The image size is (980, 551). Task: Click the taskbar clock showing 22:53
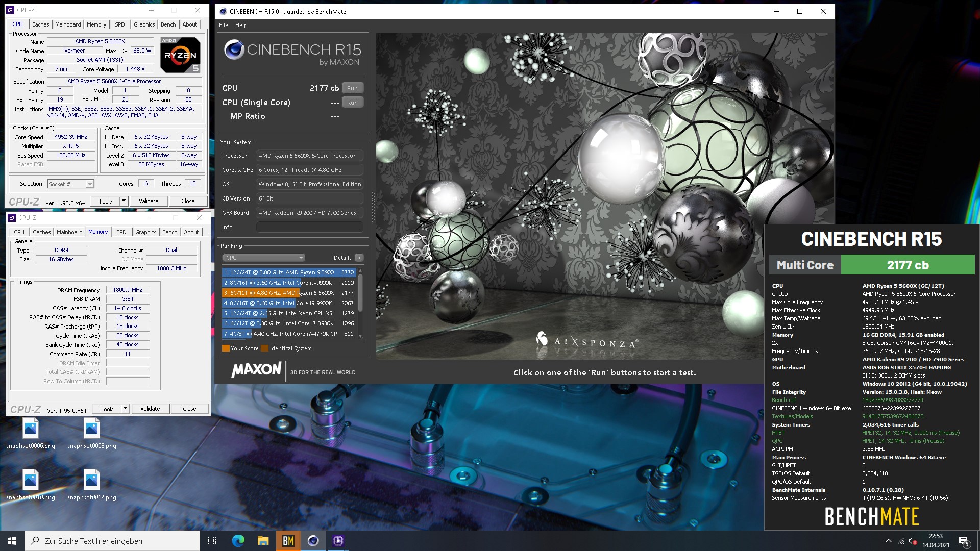pos(936,541)
